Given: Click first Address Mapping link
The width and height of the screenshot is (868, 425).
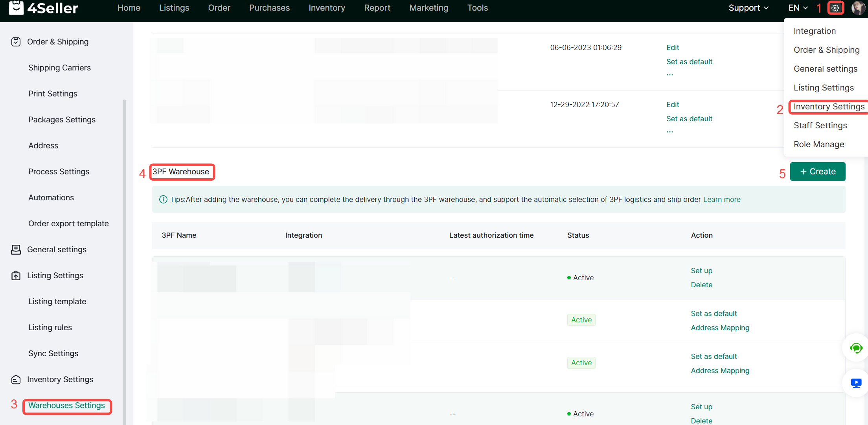Looking at the screenshot, I should (x=720, y=328).
